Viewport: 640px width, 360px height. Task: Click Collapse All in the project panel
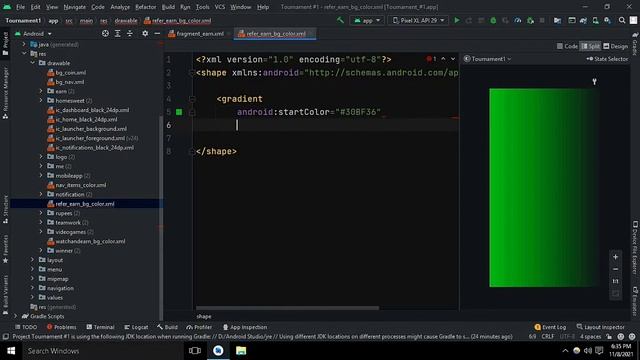[x=130, y=33]
